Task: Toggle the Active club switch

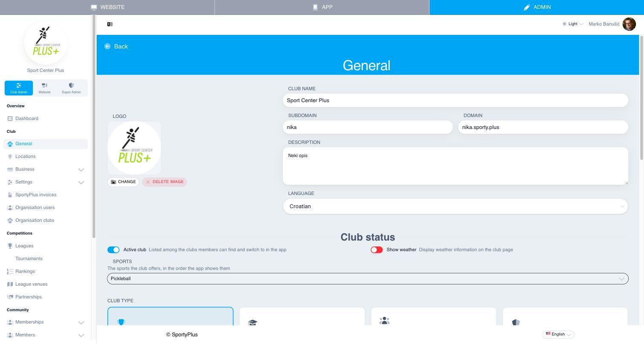Action: [113, 250]
